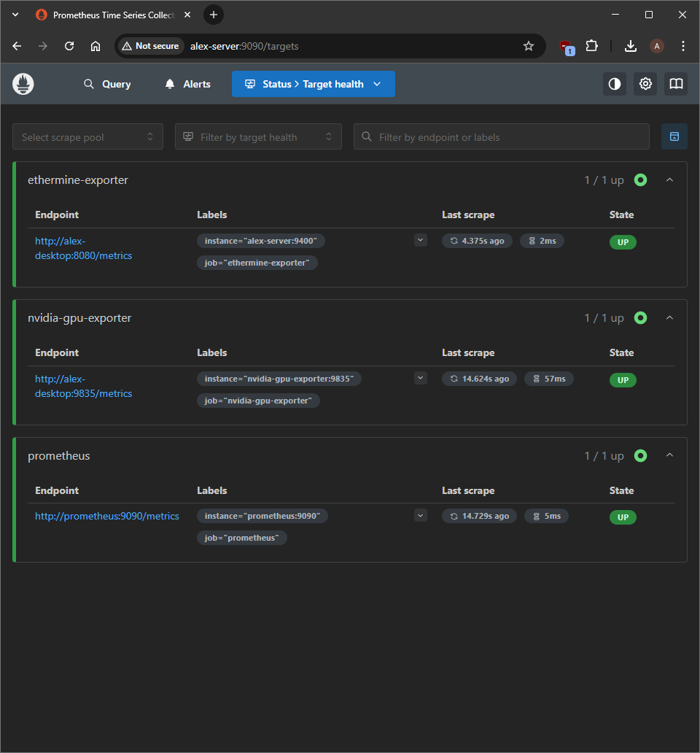700x753 pixels.
Task: Open the browser extensions puzzle menu
Action: click(591, 46)
